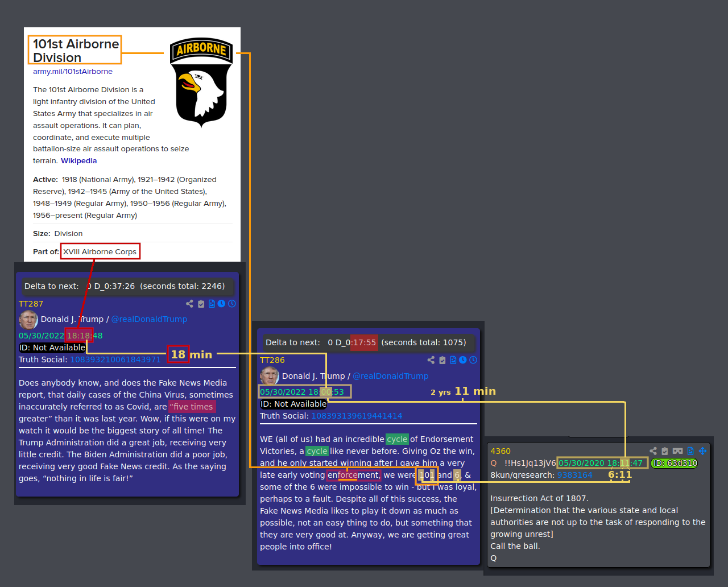Click the share icon on post TT286
The height and width of the screenshot is (587, 728).
(x=431, y=360)
